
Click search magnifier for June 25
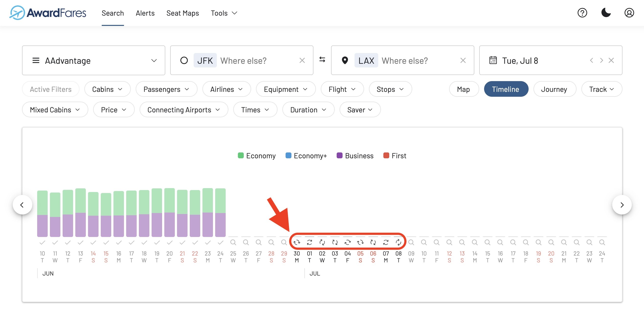pos(233,242)
